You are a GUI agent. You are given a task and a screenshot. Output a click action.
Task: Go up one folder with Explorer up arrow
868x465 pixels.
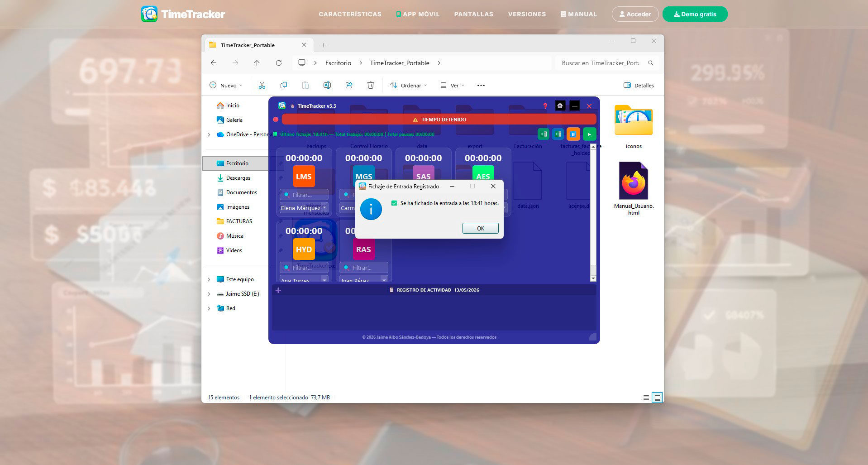257,63
